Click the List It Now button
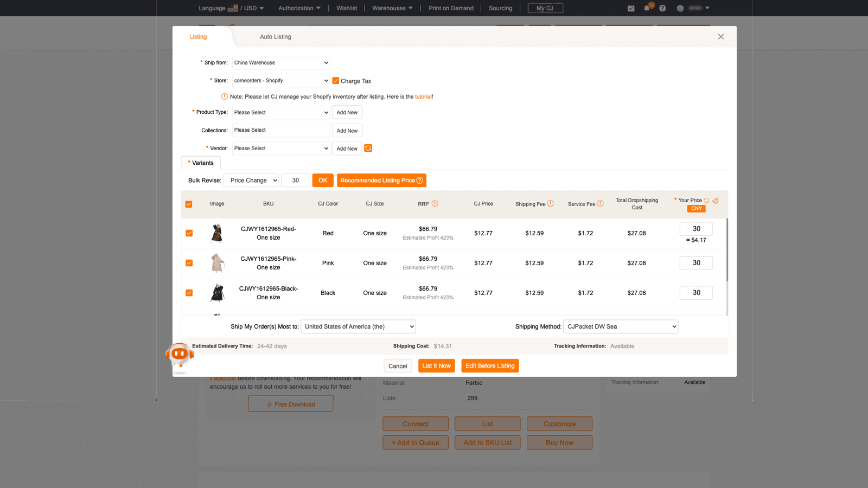This screenshot has height=488, width=868. point(436,365)
